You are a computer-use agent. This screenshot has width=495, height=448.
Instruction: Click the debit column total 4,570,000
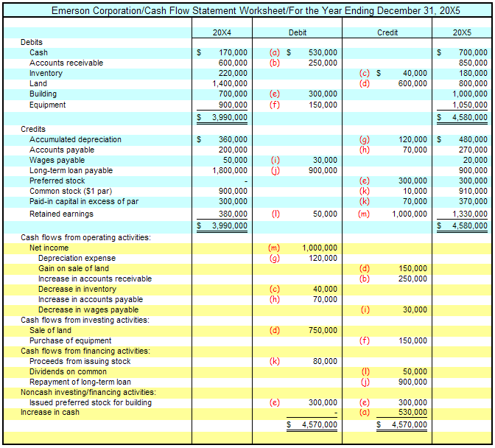pyautogui.click(x=320, y=424)
